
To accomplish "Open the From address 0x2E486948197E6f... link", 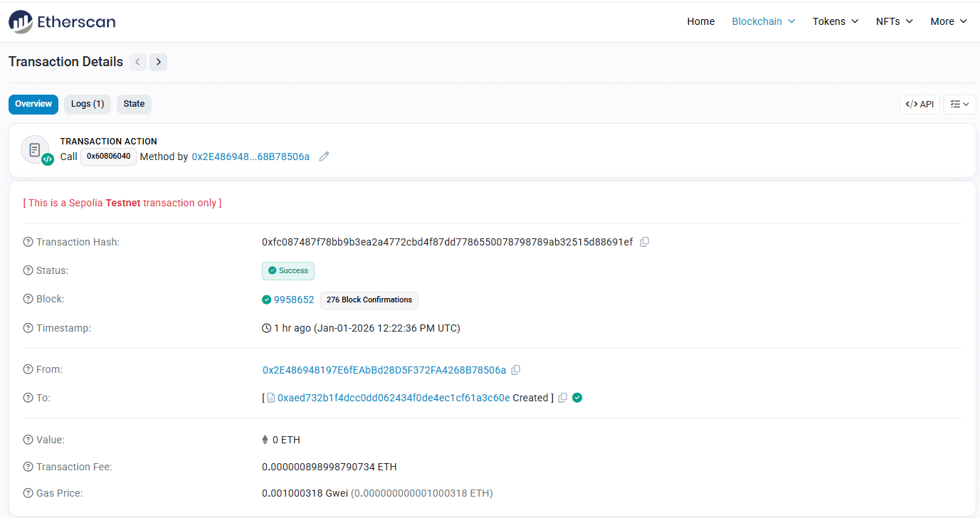I will 384,370.
